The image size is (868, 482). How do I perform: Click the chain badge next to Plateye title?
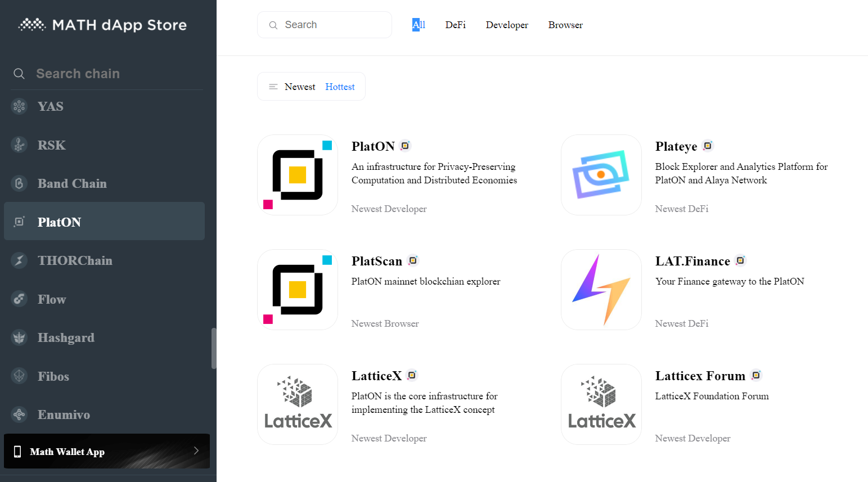tap(708, 146)
